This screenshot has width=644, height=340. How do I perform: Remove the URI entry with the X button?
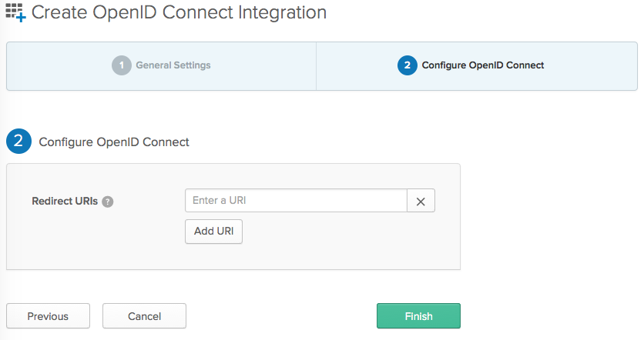pos(421,201)
